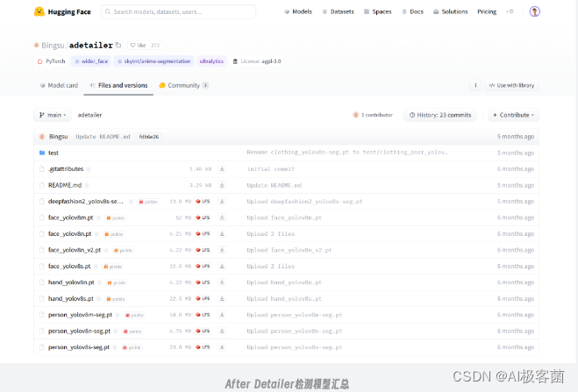Viewport: 578px width, 392px height.
Task: Switch to the Community tab
Action: pyautogui.click(x=183, y=85)
